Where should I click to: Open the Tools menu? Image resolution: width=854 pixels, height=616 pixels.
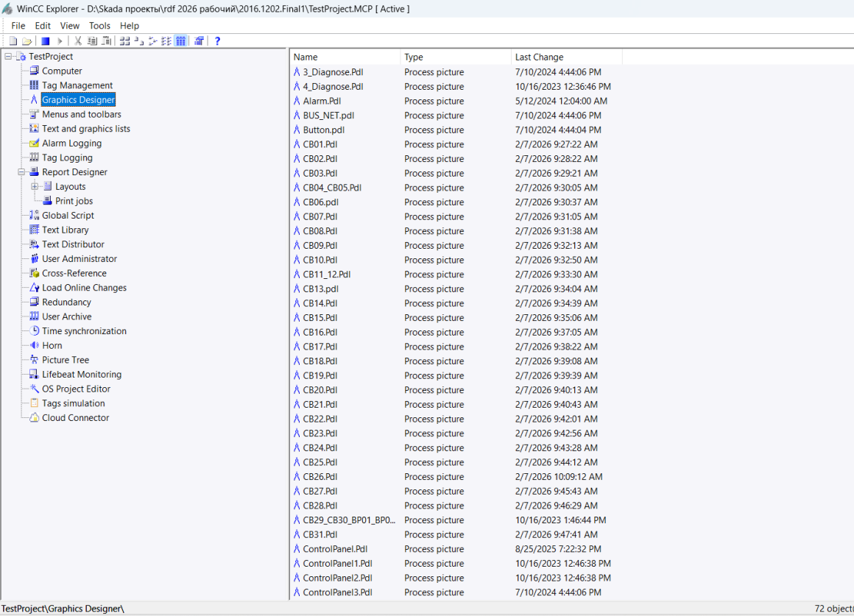[99, 26]
